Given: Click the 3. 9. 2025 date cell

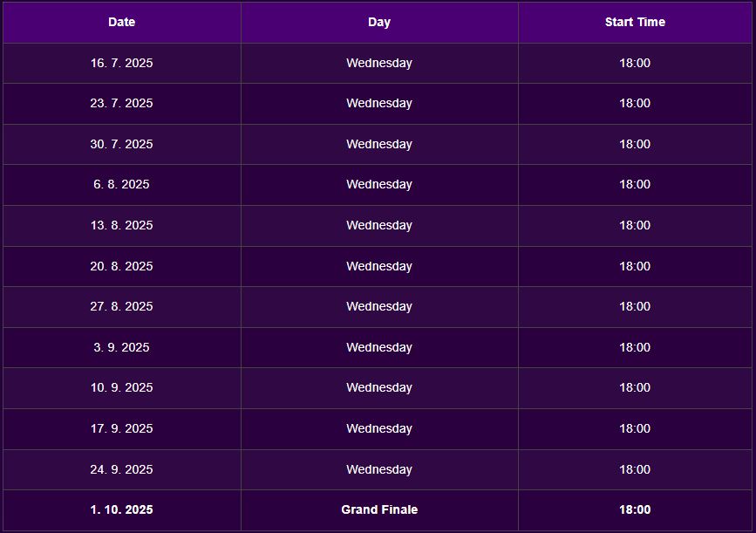Looking at the screenshot, I should [x=122, y=347].
